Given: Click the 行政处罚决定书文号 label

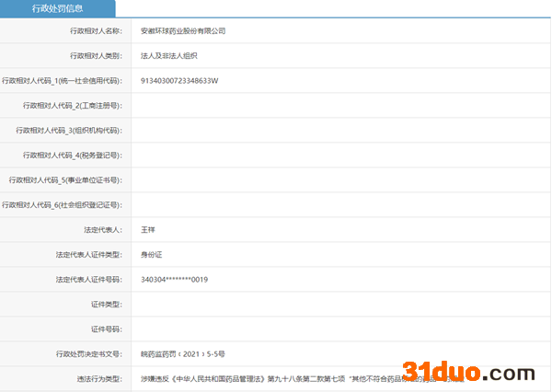Looking at the screenshot, I should pyautogui.click(x=88, y=353).
